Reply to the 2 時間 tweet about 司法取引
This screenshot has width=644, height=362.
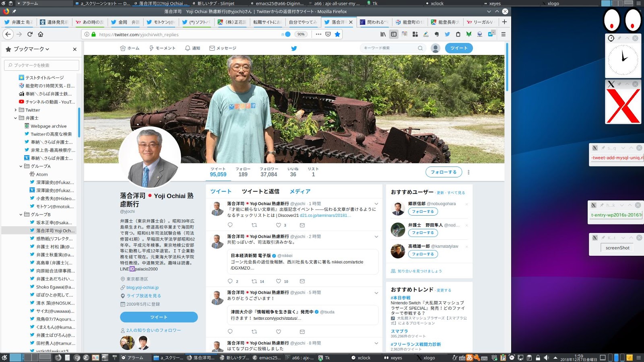coord(230,281)
